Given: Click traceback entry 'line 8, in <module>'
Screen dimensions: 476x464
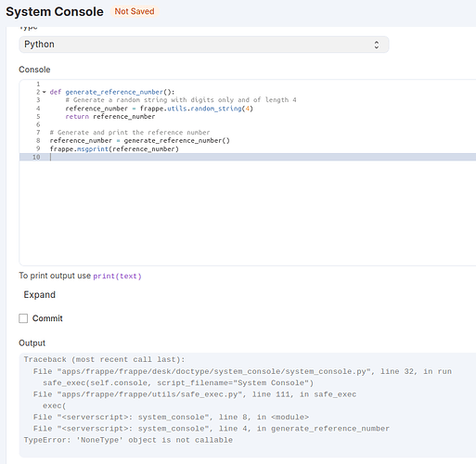Looking at the screenshot, I should click(x=171, y=417).
